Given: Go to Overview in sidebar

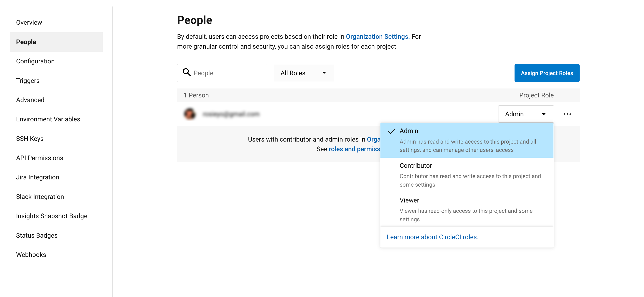Looking at the screenshot, I should tap(29, 22).
